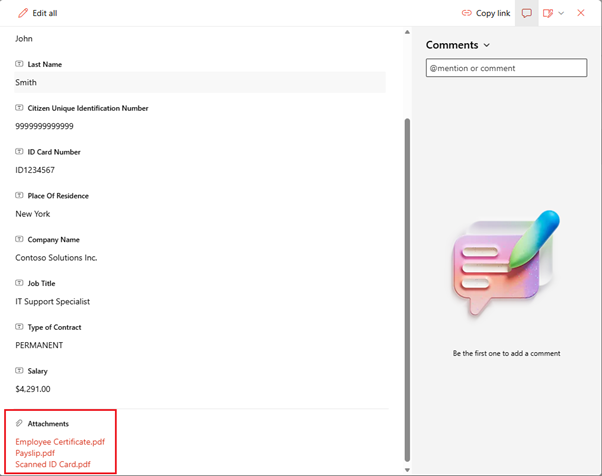Click the mention or comment input box
The image size is (602, 476).
point(506,68)
